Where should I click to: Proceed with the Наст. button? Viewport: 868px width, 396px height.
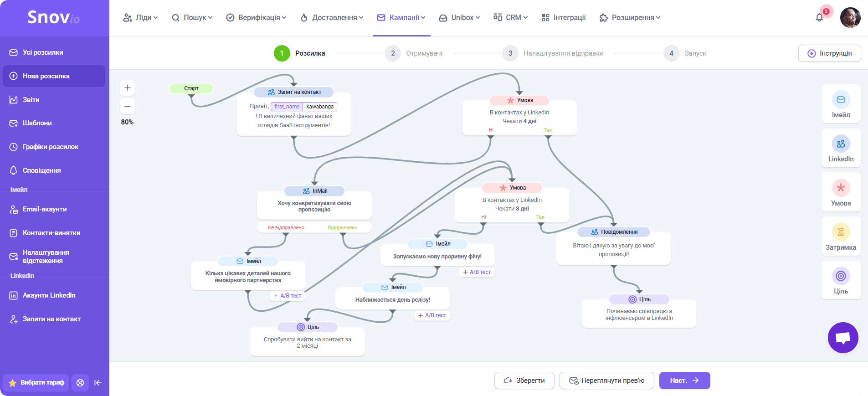tap(684, 381)
